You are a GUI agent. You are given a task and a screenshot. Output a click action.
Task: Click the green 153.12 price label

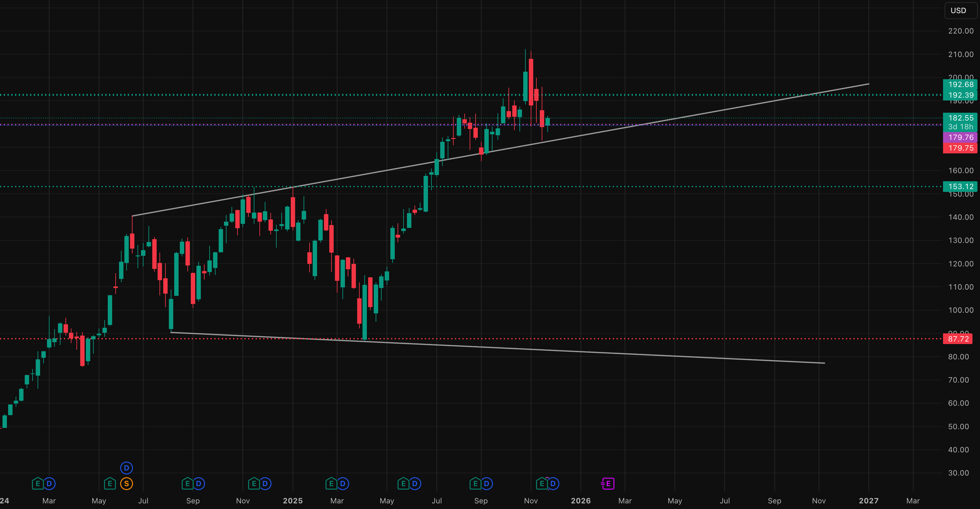pos(960,187)
